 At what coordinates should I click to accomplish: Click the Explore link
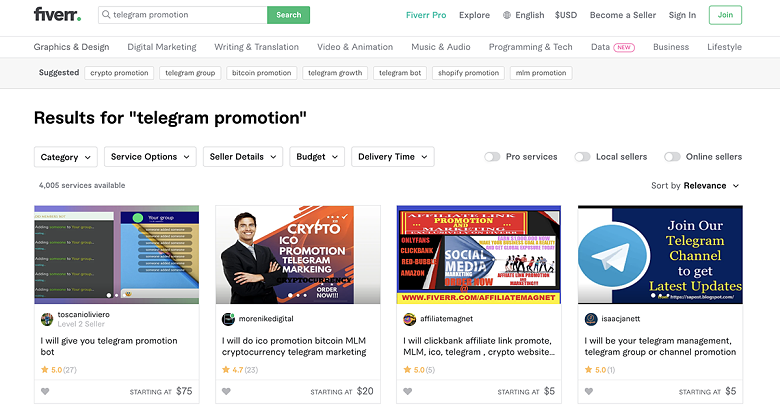click(x=474, y=15)
